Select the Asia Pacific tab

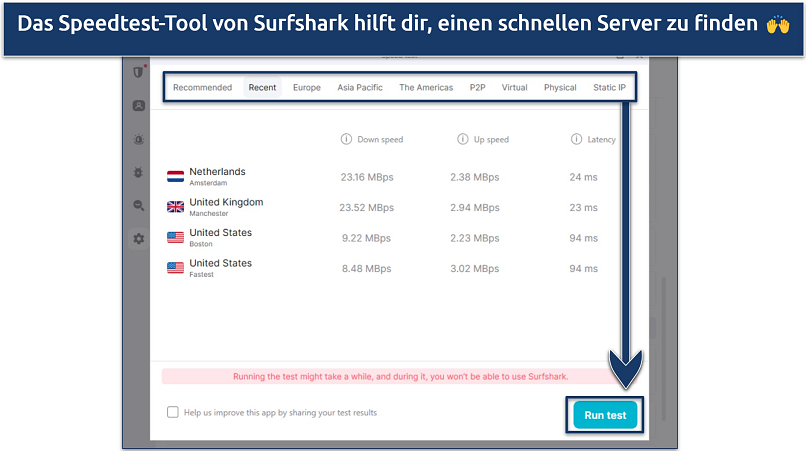pos(360,88)
